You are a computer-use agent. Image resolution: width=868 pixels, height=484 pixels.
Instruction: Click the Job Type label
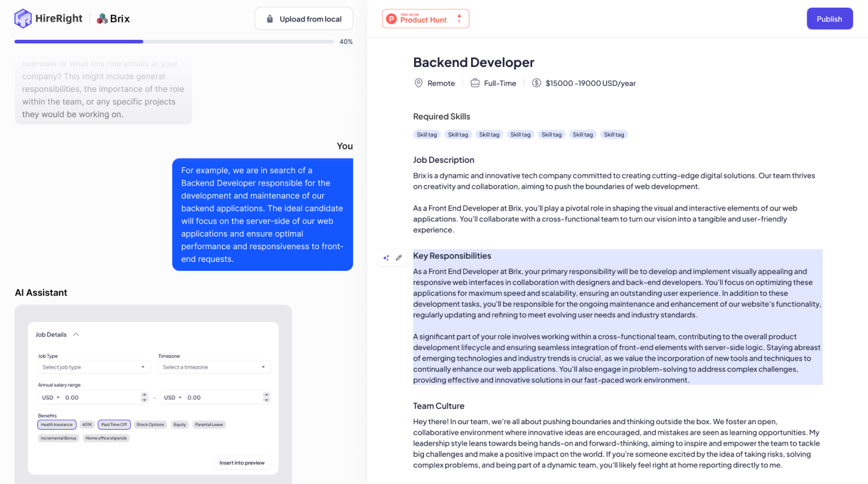pyautogui.click(x=48, y=356)
